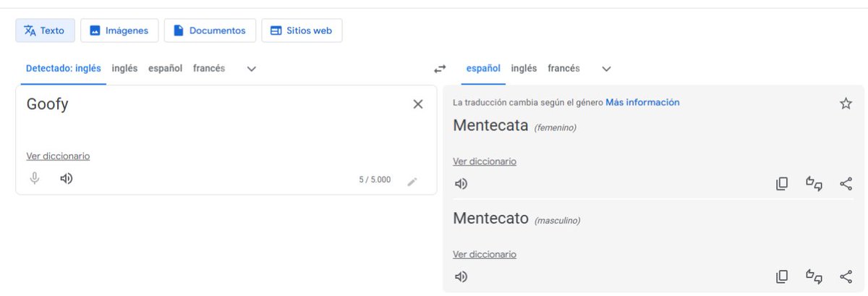Viewport: 868px width, 296px height.
Task: Share the "Mentecata" translation
Action: (x=846, y=184)
